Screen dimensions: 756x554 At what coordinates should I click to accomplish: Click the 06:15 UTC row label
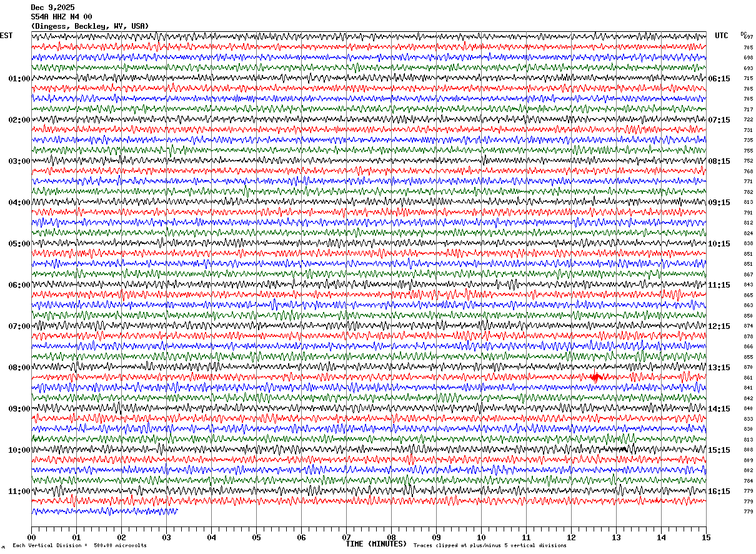(719, 79)
